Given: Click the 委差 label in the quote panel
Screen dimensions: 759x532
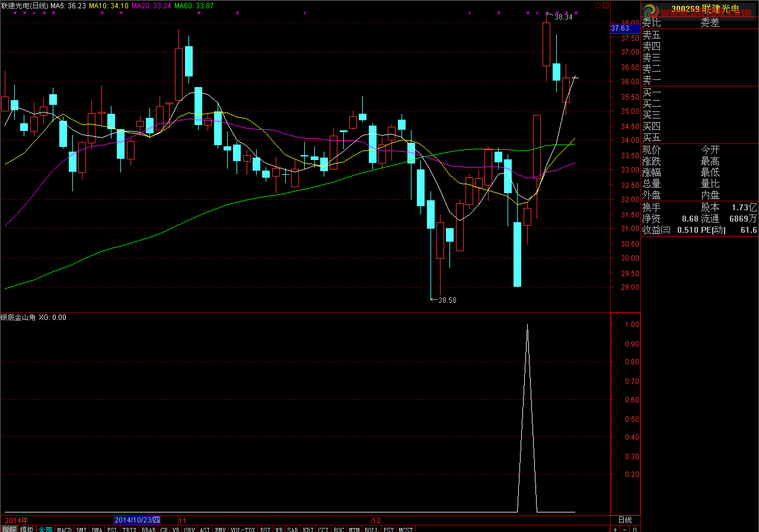Looking at the screenshot, I should click(710, 23).
